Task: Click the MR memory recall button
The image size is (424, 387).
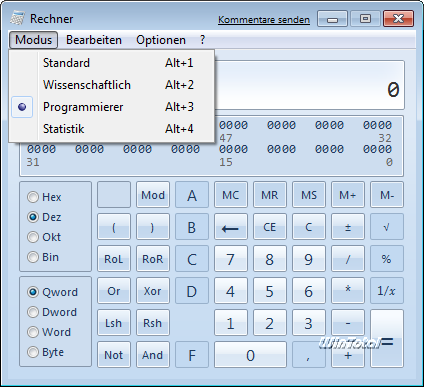Action: tap(270, 195)
